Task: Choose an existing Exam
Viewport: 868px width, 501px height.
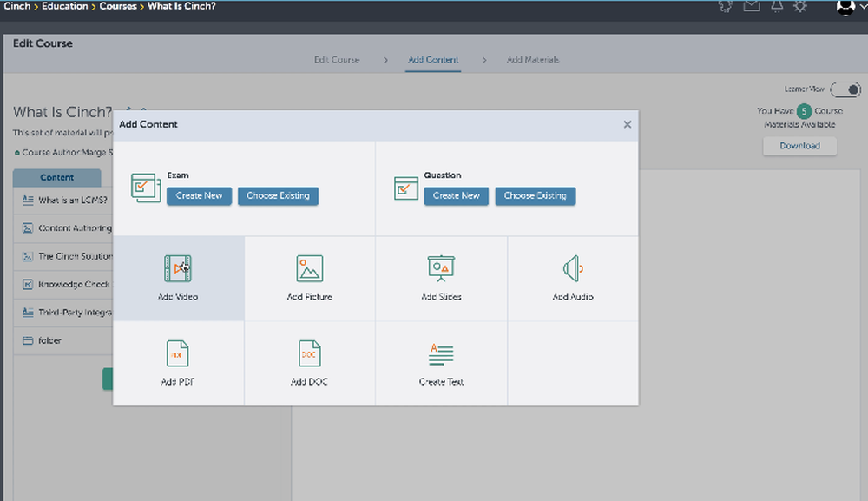Action: (278, 196)
